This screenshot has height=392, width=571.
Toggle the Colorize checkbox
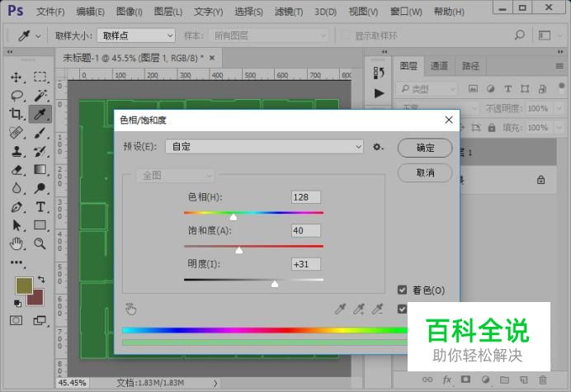tap(402, 290)
